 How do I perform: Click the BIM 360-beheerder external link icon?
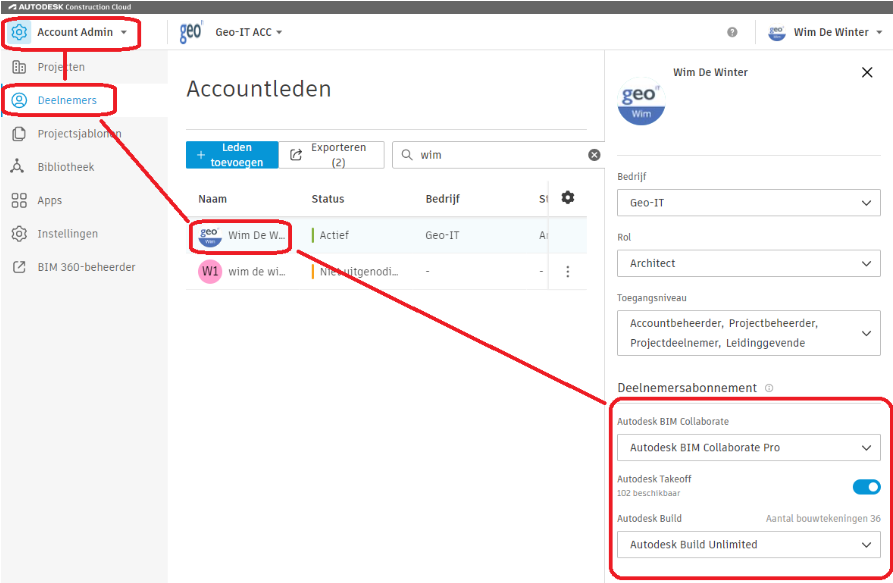pyautogui.click(x=19, y=267)
